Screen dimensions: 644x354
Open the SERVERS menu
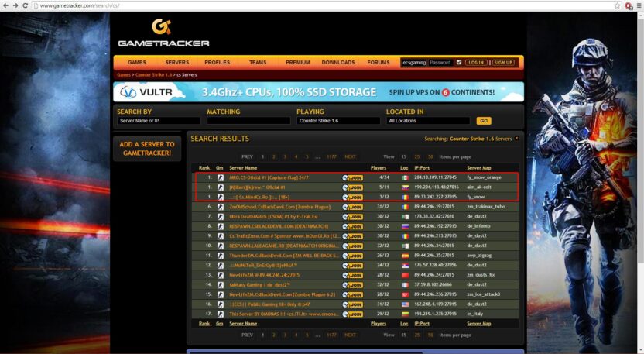pos(177,63)
